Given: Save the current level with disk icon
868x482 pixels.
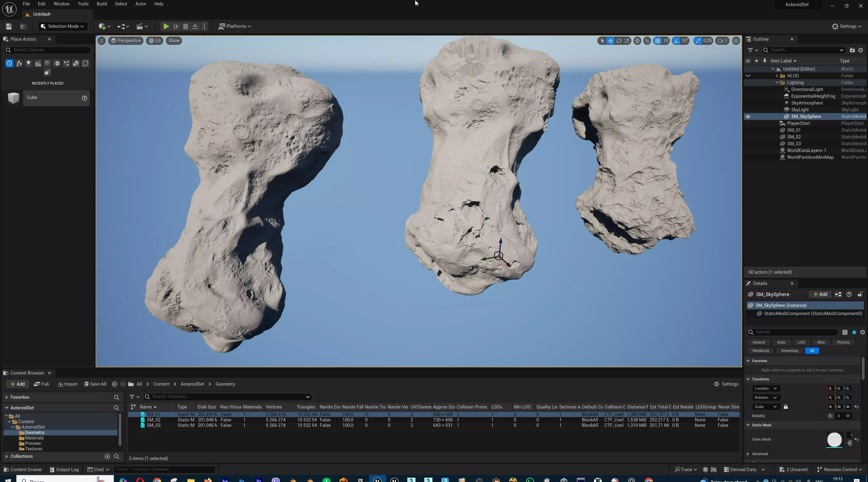Looking at the screenshot, I should click(9, 26).
